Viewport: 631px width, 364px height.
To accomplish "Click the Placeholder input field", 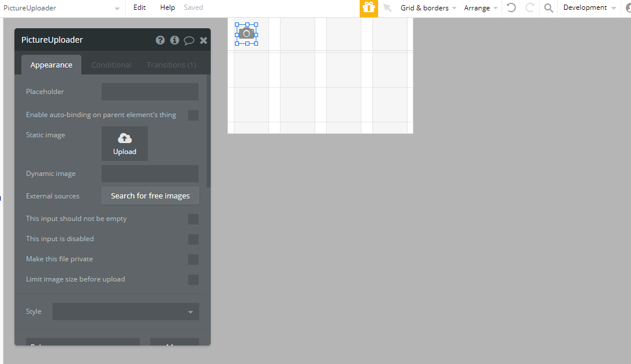I will click(150, 92).
